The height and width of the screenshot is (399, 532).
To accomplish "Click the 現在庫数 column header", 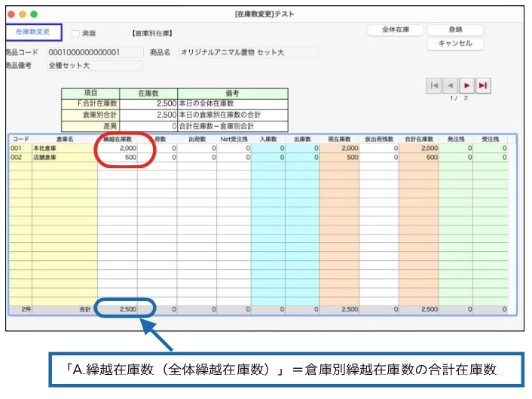I will tap(338, 140).
